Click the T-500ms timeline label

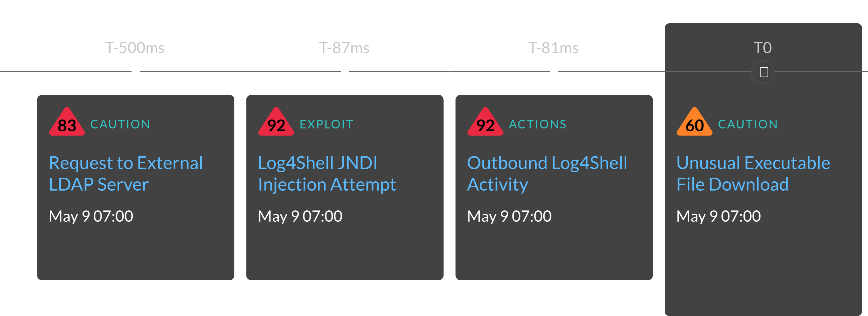[135, 48]
